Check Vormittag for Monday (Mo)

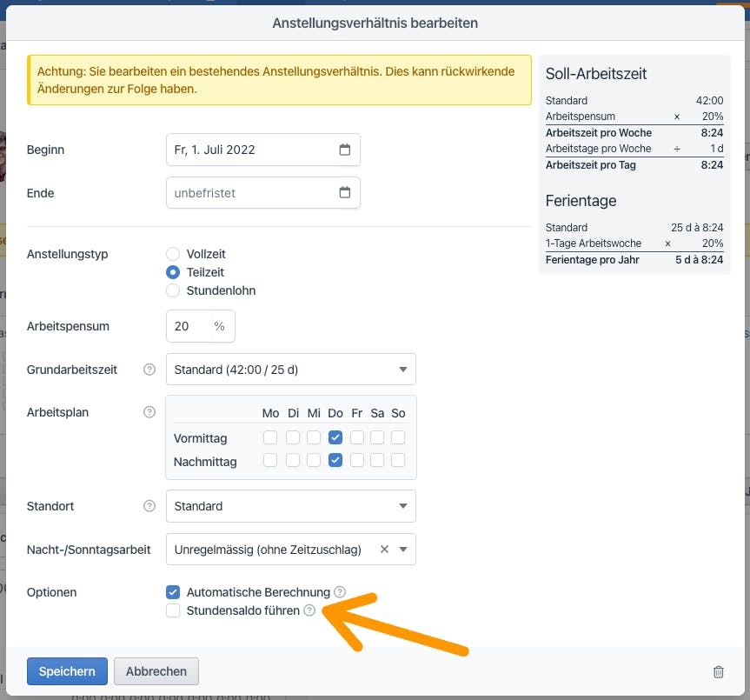tap(270, 437)
